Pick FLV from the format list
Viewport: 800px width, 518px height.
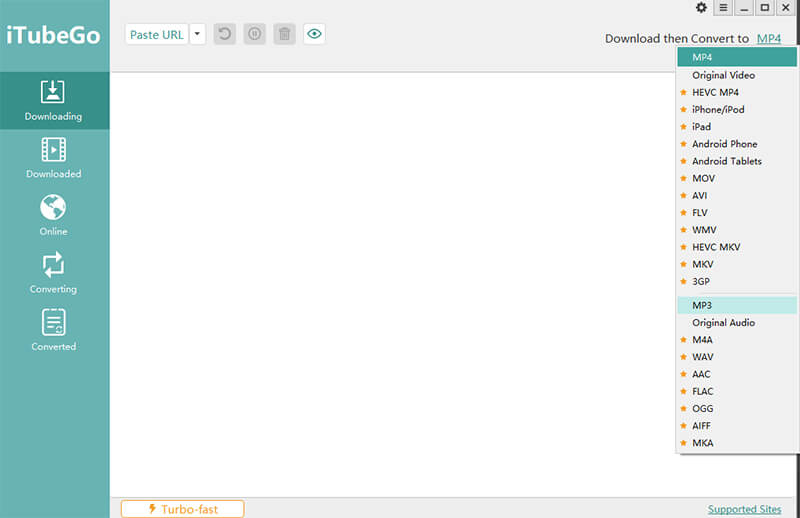pyautogui.click(x=737, y=213)
